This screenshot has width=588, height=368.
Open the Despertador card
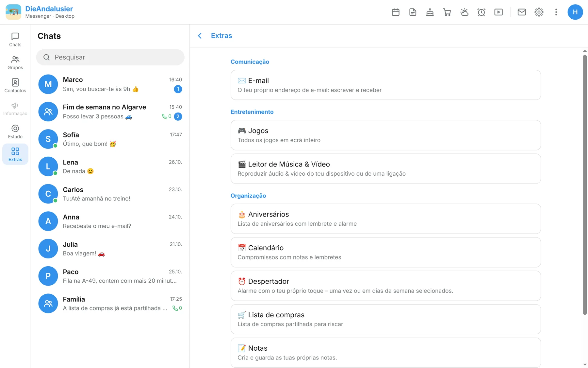(x=385, y=286)
